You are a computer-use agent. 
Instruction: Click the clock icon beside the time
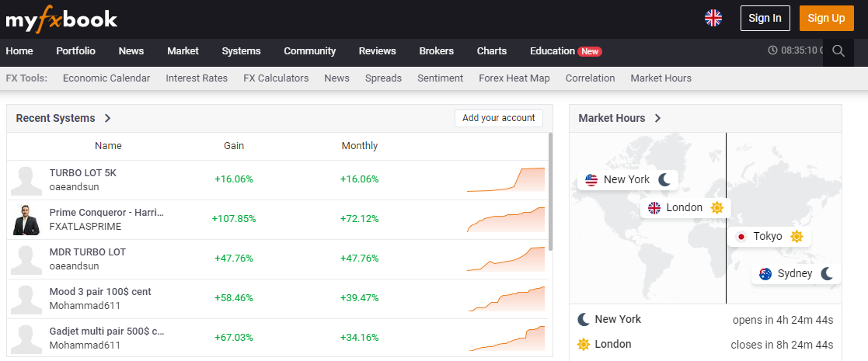(772, 50)
